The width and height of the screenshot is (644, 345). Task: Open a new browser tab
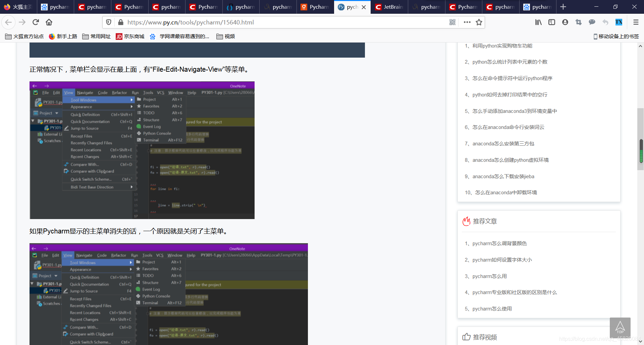pos(563,7)
